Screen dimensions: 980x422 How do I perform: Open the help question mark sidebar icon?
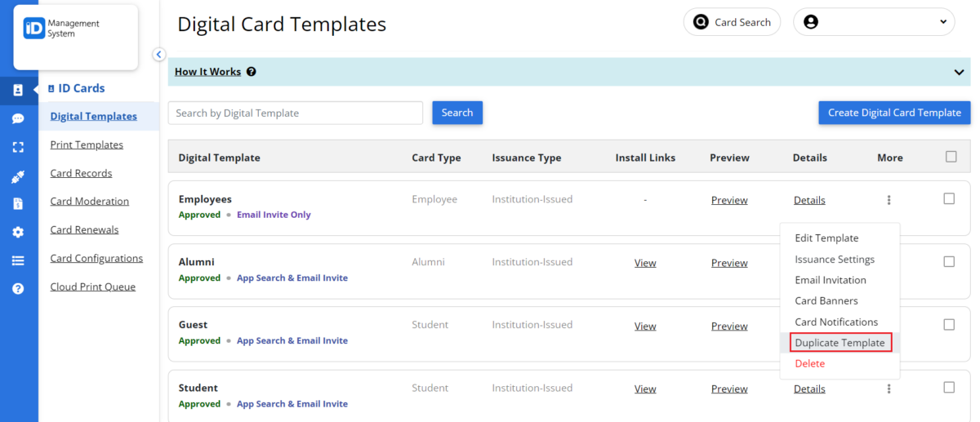[18, 289]
